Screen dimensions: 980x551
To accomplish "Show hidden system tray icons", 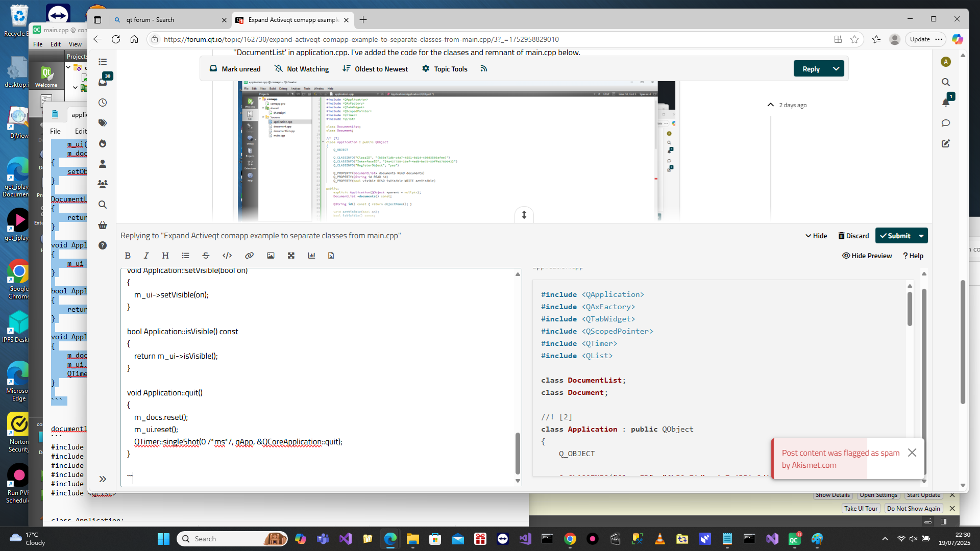I will (x=885, y=539).
